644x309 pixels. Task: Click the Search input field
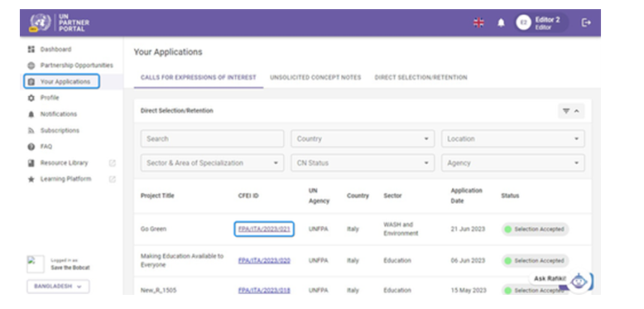click(x=213, y=139)
